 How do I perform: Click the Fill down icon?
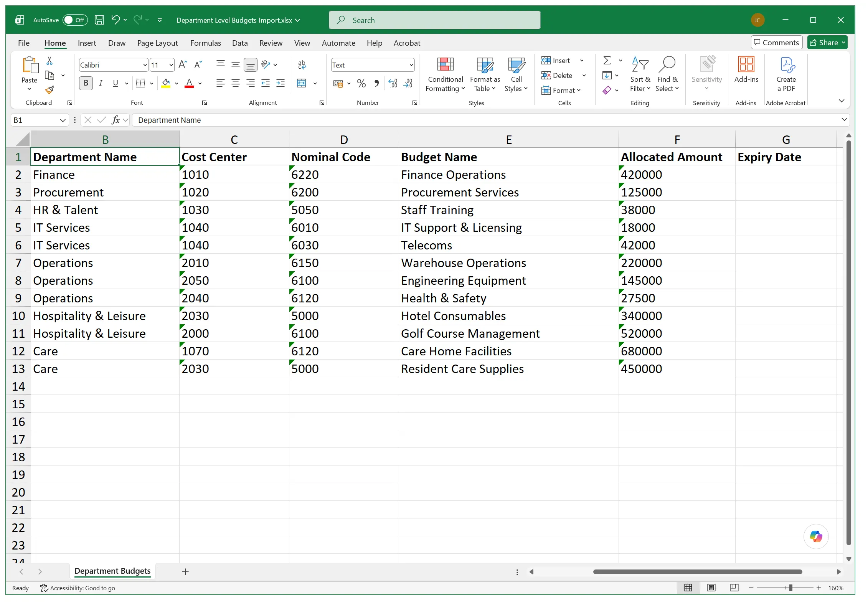click(x=607, y=75)
